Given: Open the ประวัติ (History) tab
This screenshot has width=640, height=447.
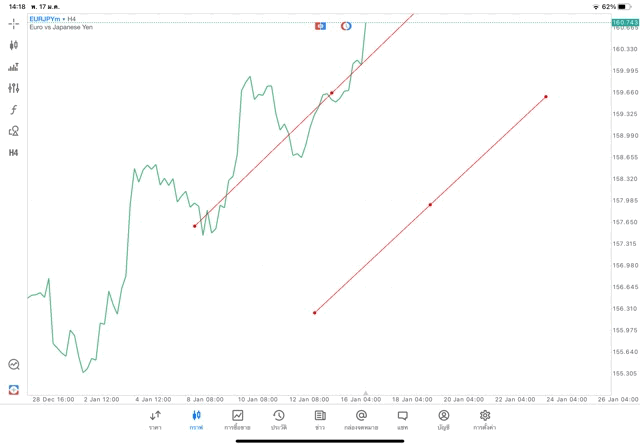Looking at the screenshot, I should (278, 419).
